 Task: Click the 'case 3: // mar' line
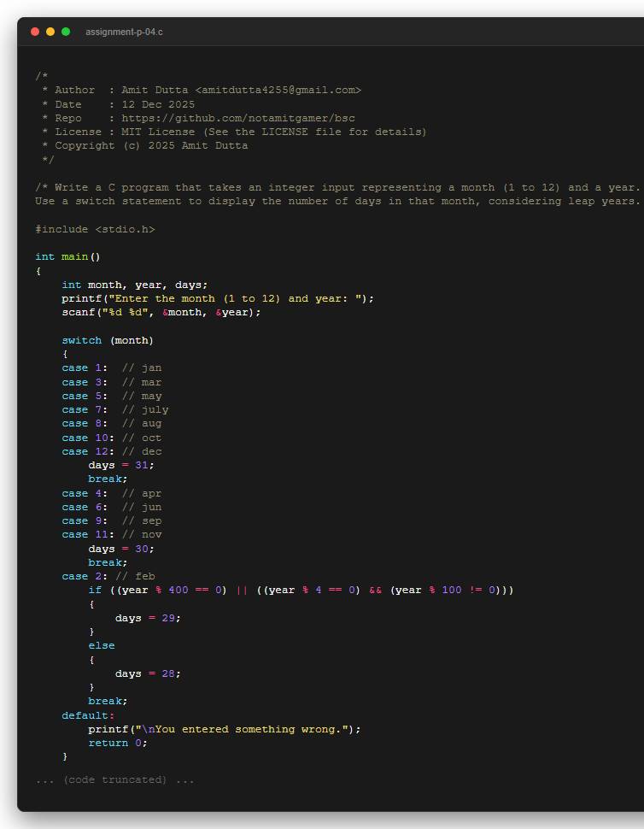[112, 382]
